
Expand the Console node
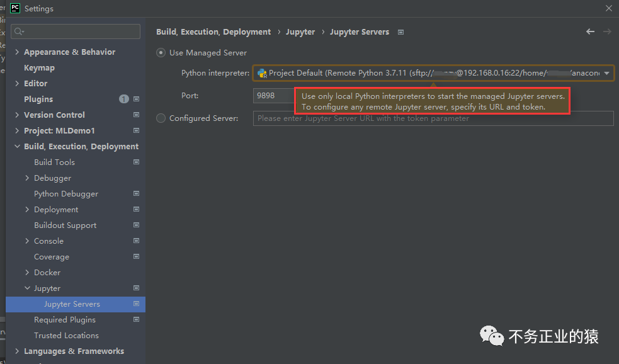(x=27, y=241)
